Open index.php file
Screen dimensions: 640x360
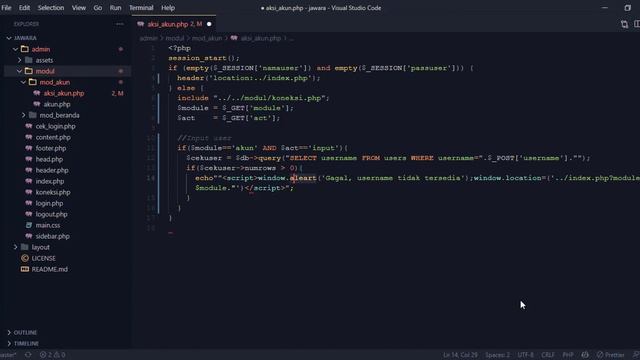pyautogui.click(x=49, y=181)
